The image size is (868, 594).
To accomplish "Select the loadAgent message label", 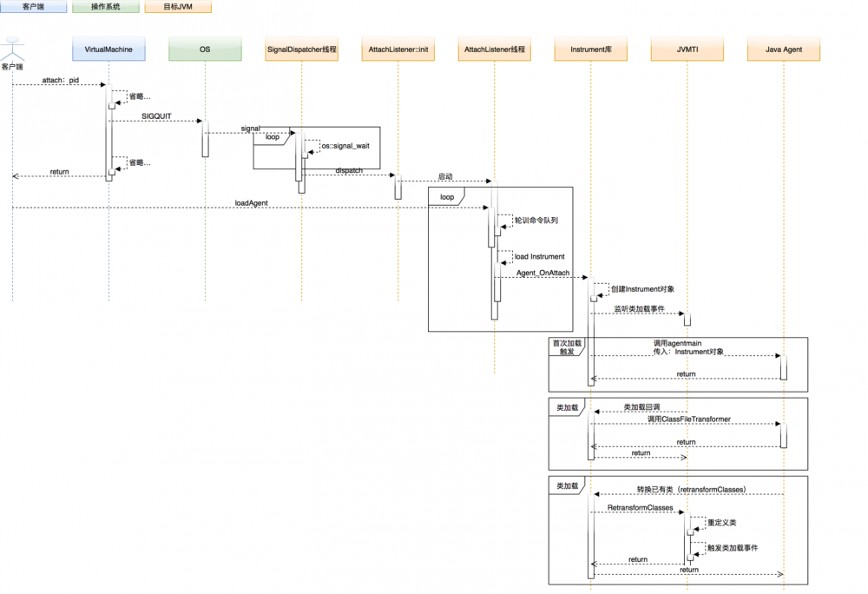I will (x=251, y=202).
